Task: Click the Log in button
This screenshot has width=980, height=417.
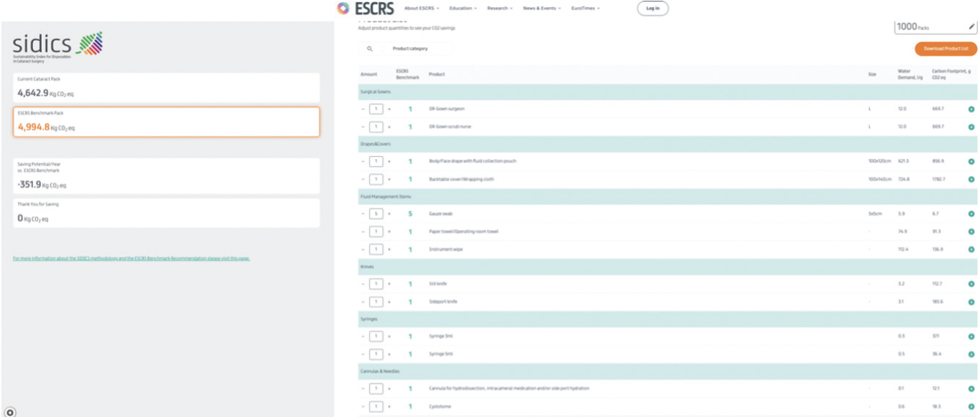Action: [x=653, y=9]
